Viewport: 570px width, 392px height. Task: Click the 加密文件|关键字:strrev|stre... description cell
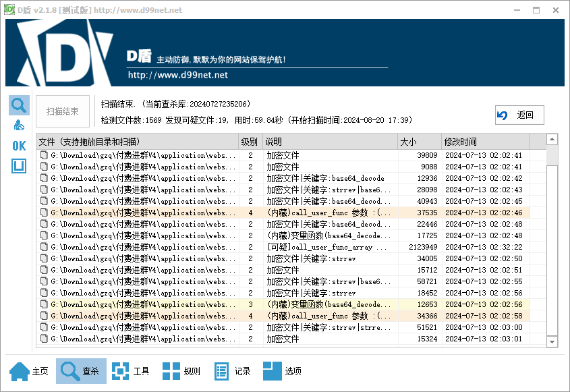point(330,327)
